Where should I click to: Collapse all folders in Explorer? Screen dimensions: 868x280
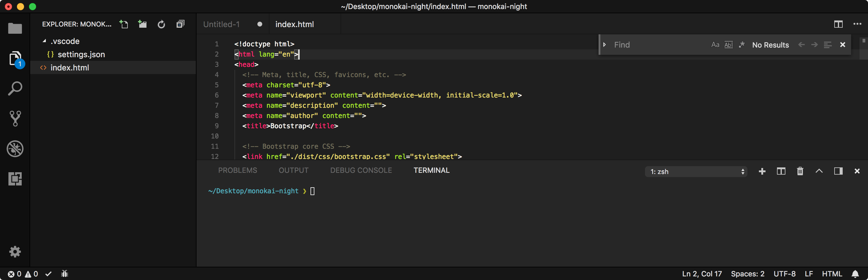coord(180,24)
